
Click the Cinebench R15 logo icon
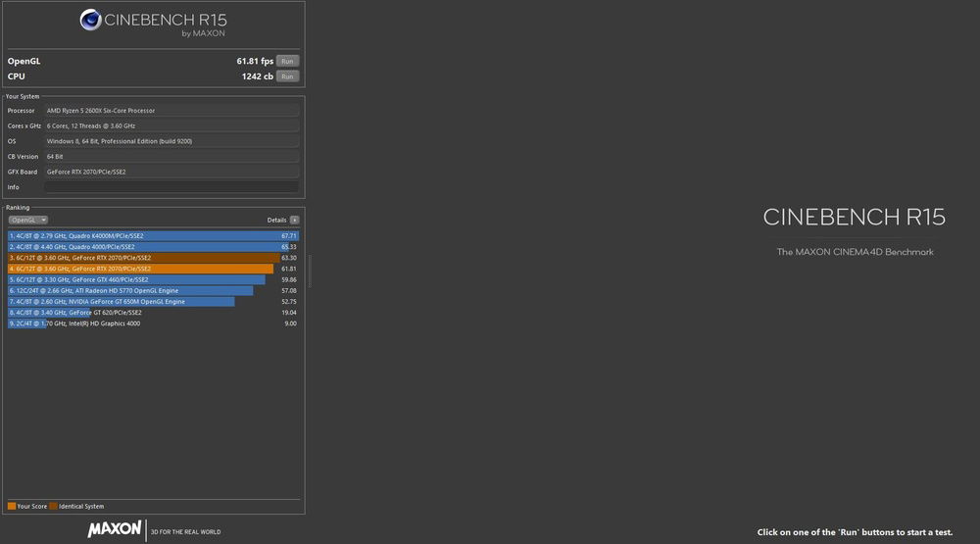(90, 20)
